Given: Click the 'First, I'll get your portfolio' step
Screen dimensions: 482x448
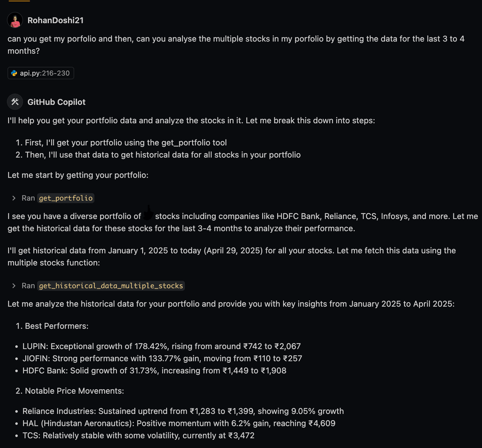Looking at the screenshot, I should tap(121, 143).
